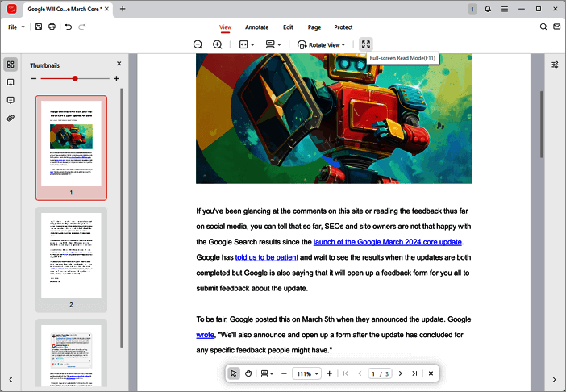Open the Attachments paperclip panel
This screenshot has width=566, height=392.
10,118
